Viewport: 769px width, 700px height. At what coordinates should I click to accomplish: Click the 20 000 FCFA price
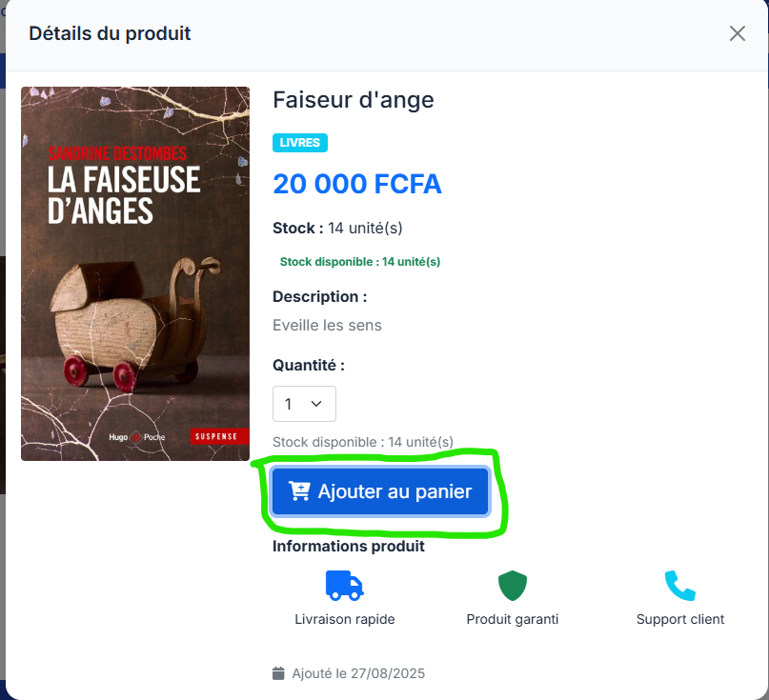click(x=357, y=184)
